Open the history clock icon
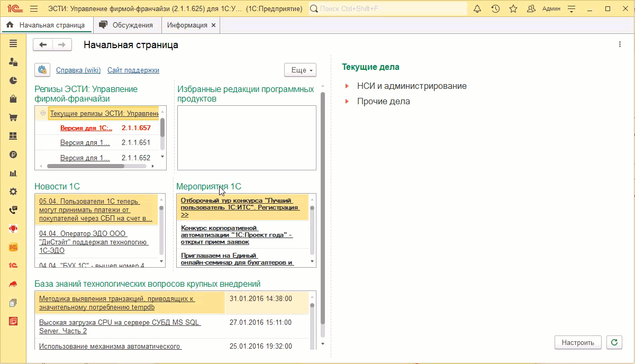Image resolution: width=635 pixels, height=364 pixels. tap(495, 9)
